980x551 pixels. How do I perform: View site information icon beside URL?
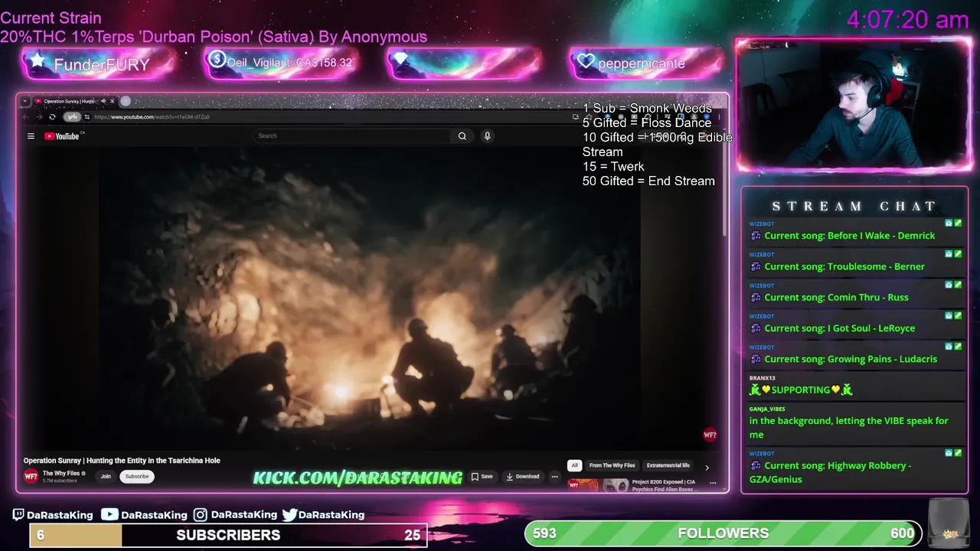[87, 117]
